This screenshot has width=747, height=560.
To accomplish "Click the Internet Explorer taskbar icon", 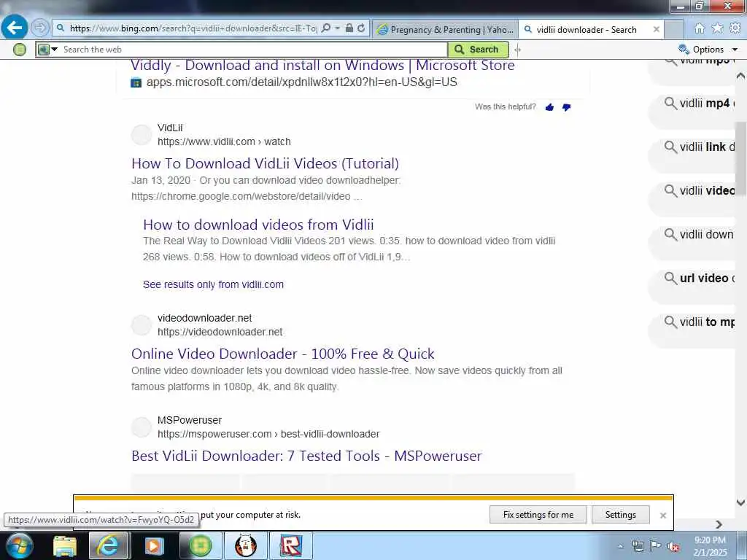I will click(108, 545).
